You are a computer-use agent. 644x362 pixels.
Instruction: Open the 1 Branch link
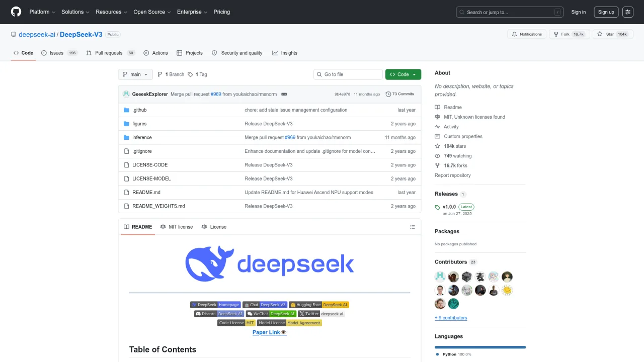[171, 74]
